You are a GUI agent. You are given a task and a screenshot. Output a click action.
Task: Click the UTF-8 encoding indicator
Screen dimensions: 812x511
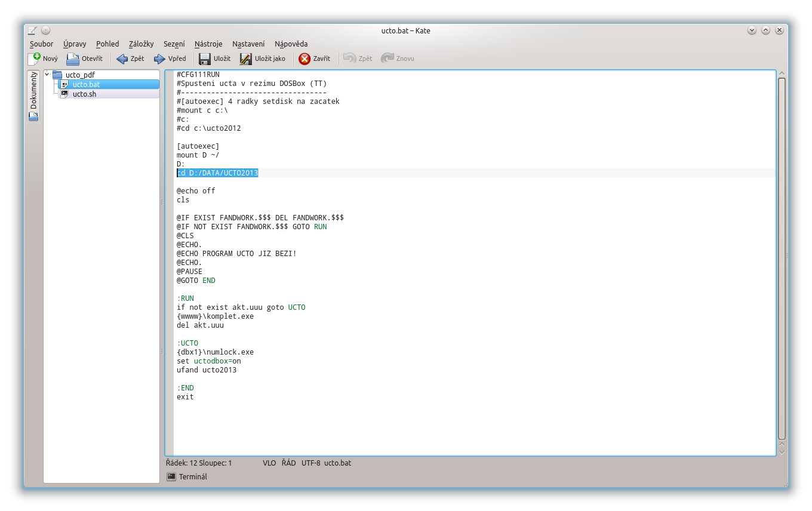tap(310, 463)
